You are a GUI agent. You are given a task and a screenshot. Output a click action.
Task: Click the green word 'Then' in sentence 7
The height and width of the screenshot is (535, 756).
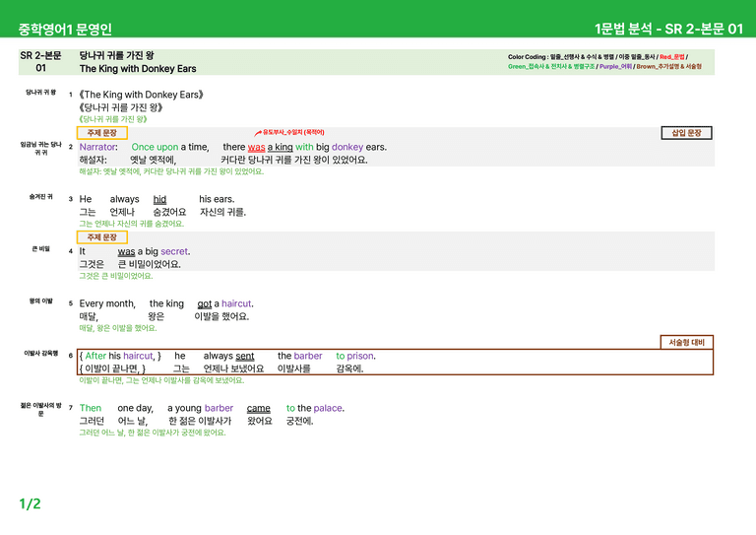91,408
